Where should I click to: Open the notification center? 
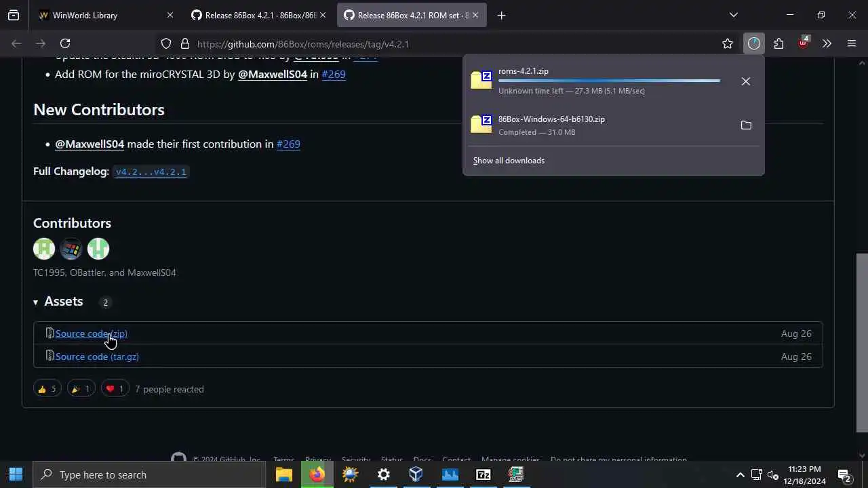tap(844, 474)
